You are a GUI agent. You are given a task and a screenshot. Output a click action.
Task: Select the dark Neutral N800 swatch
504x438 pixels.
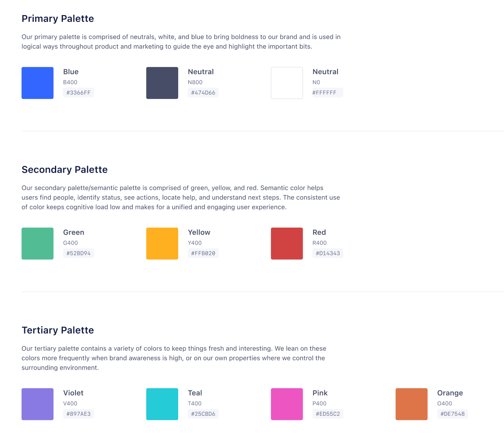[x=162, y=83]
